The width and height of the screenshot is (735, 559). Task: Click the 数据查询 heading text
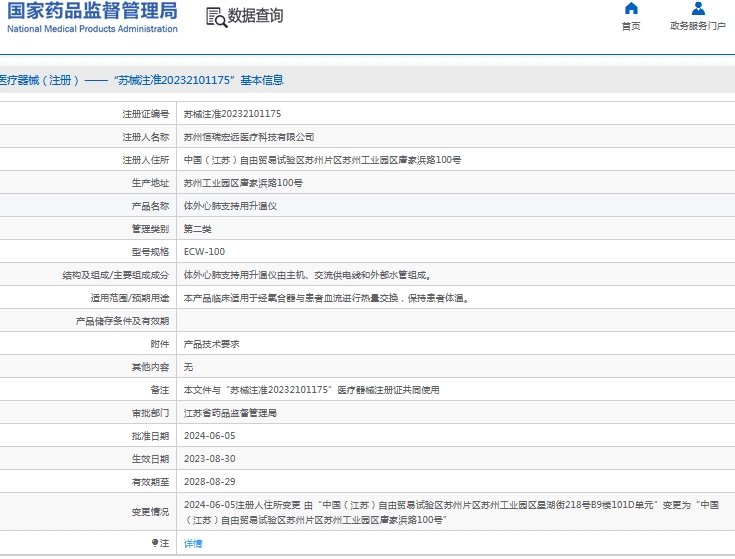[x=255, y=16]
